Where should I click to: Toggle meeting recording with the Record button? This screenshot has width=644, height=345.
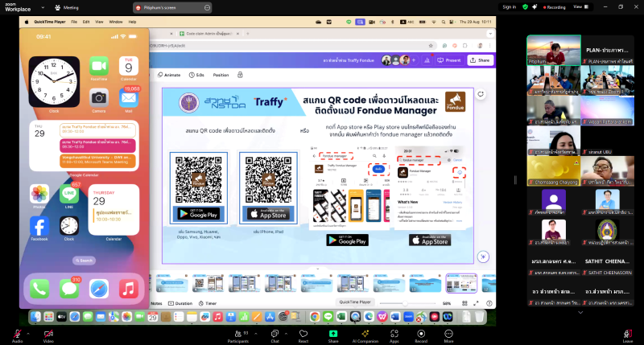(420, 333)
